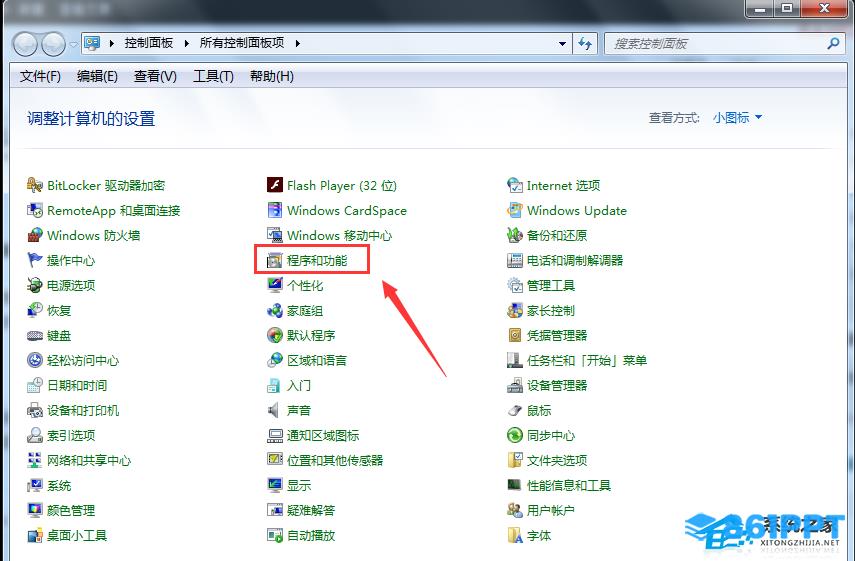Click the 设备和打印机 printer icon
This screenshot has height=561, width=855.
35,410
